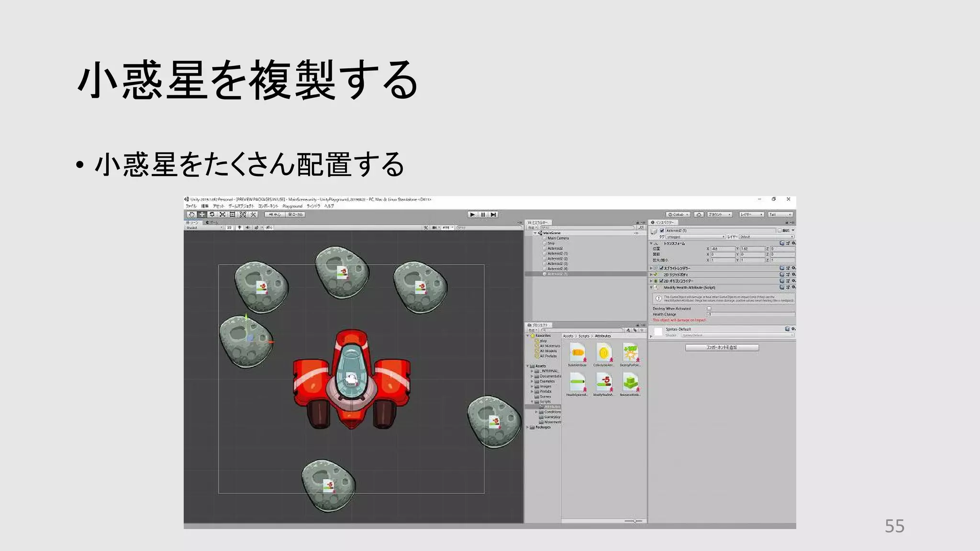Toggle scene audio speaker icon
980x551 pixels.
pyautogui.click(x=247, y=228)
